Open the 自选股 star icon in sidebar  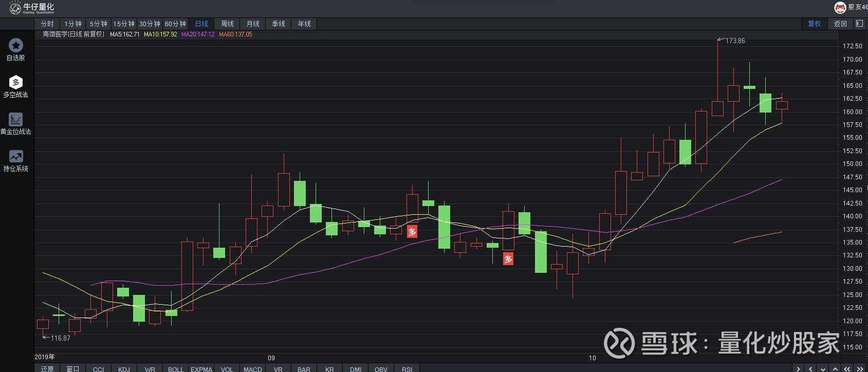click(16, 45)
